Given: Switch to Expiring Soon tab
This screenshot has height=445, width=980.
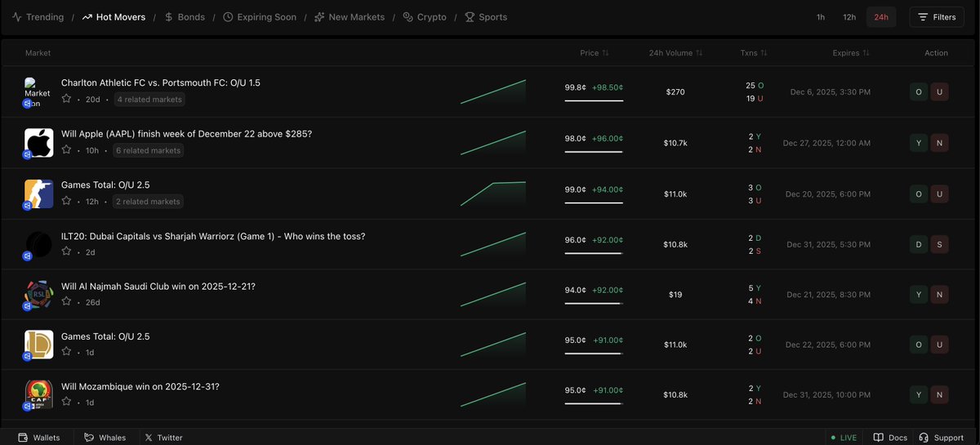Looking at the screenshot, I should click(260, 17).
